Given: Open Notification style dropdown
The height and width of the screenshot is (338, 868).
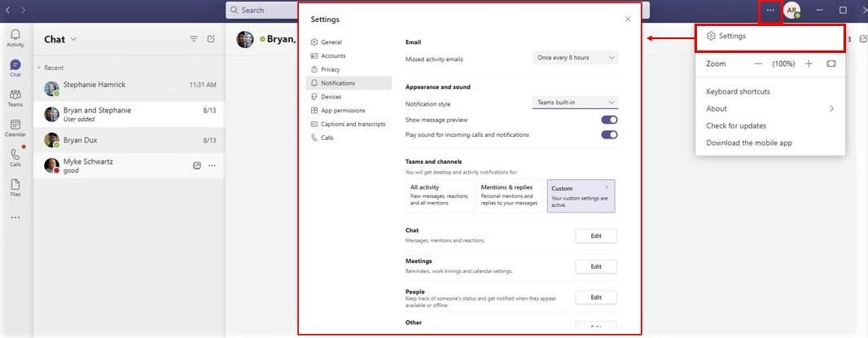Looking at the screenshot, I should click(575, 103).
